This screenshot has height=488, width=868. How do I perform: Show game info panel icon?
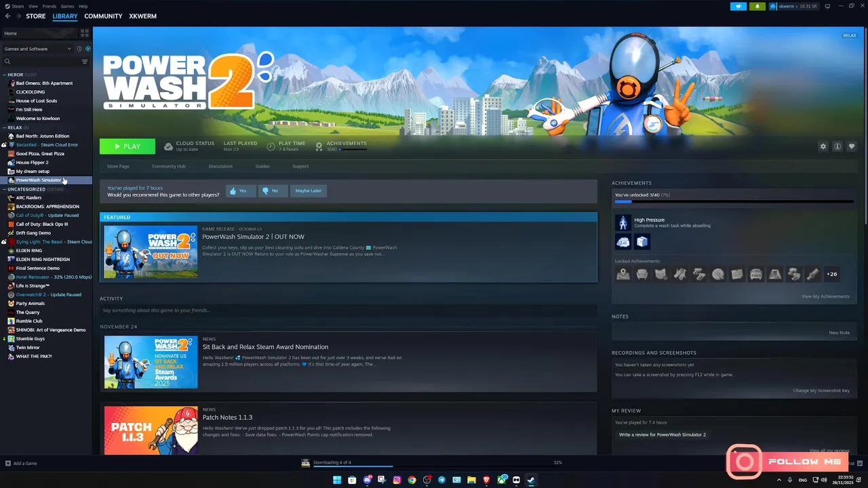click(837, 146)
